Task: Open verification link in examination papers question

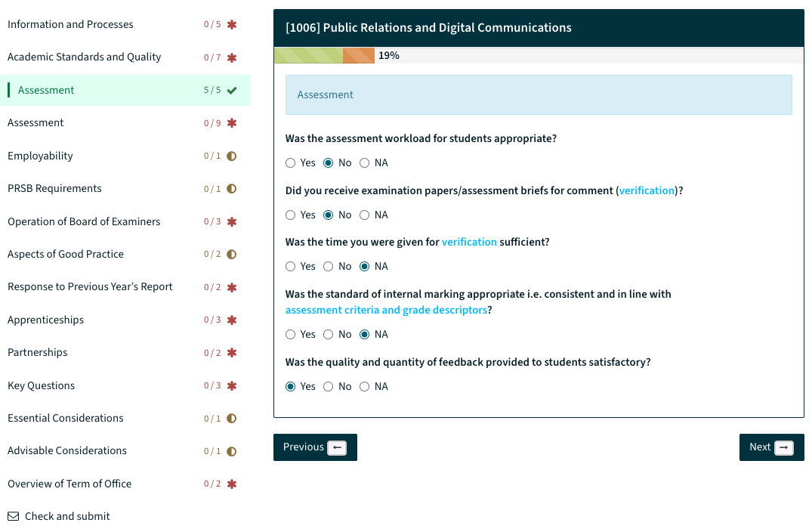Action: [647, 190]
